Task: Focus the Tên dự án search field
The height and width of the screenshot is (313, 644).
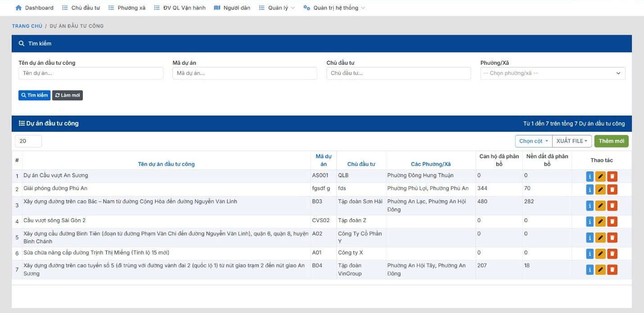Action: click(x=91, y=73)
